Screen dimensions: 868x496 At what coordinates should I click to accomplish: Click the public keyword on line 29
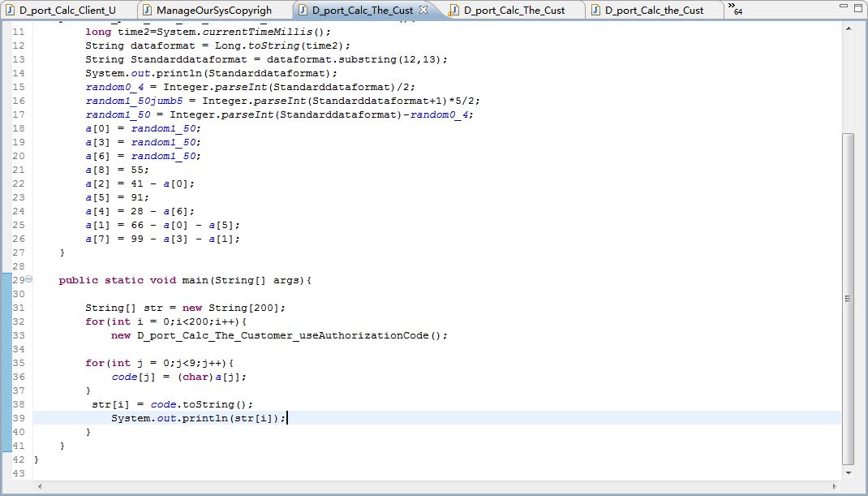(x=78, y=280)
